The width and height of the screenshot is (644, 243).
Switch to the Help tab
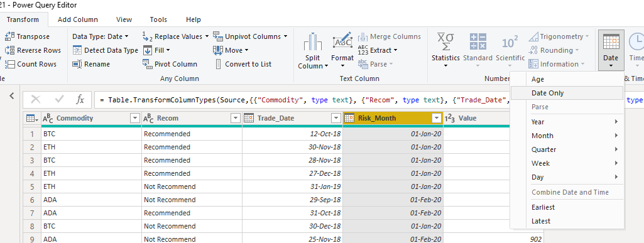point(193,19)
